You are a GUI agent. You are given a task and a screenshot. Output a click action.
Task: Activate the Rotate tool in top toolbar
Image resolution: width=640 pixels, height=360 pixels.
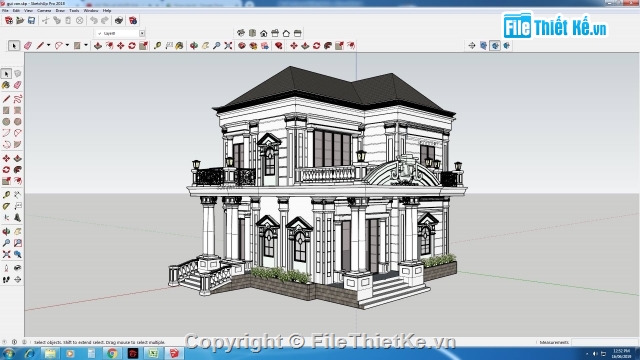(x=132, y=46)
